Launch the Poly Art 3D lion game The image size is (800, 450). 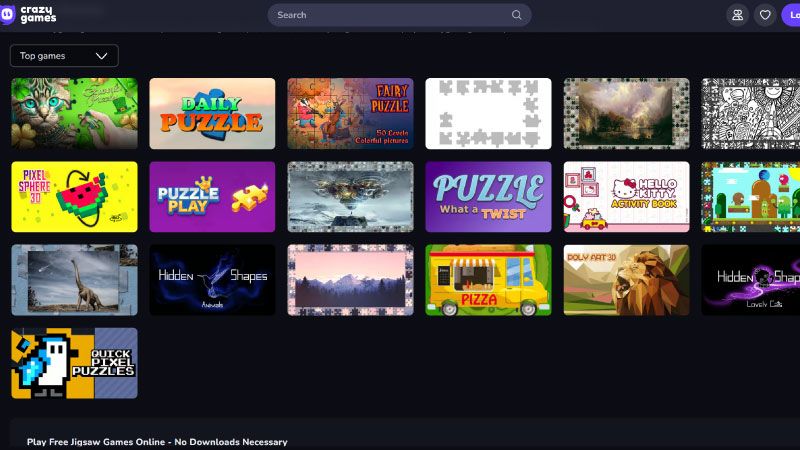(626, 280)
